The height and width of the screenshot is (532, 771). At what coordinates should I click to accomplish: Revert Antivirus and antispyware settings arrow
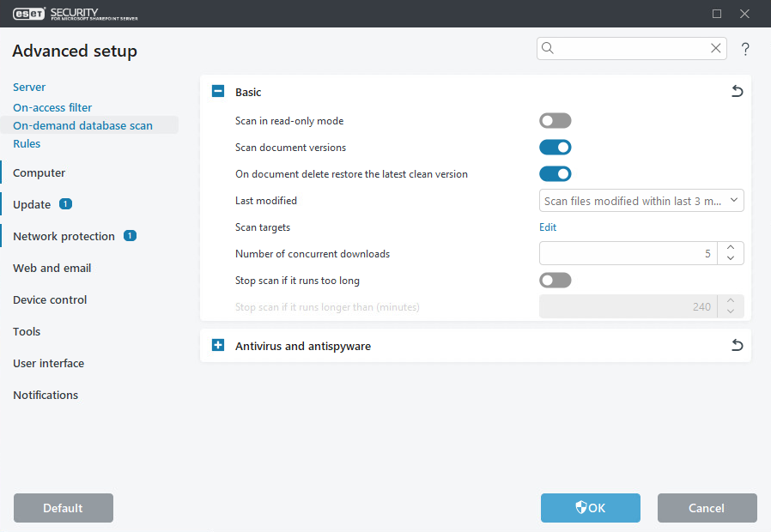(737, 345)
